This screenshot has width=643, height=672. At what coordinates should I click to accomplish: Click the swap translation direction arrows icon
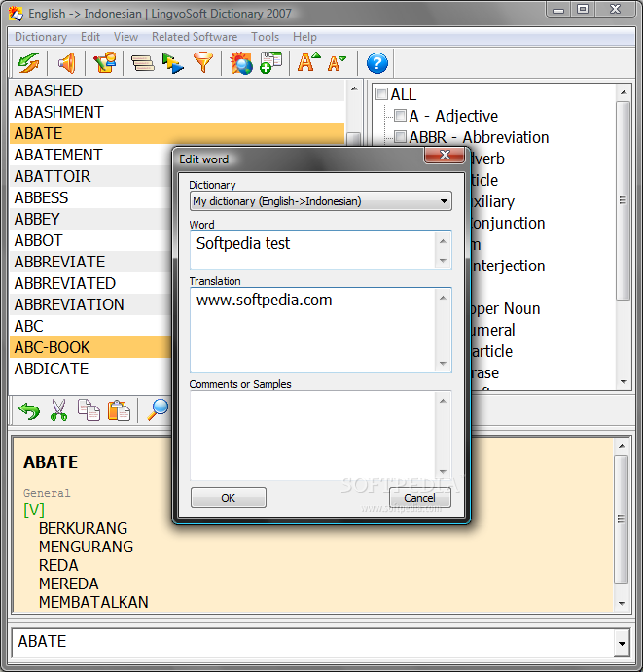29,63
